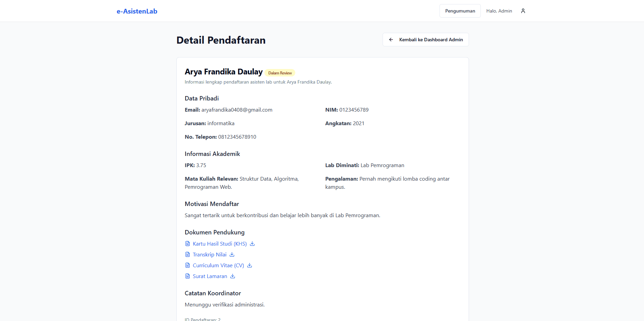644x321 pixels.
Task: Click the NIM value 0123456789
Action: click(354, 110)
